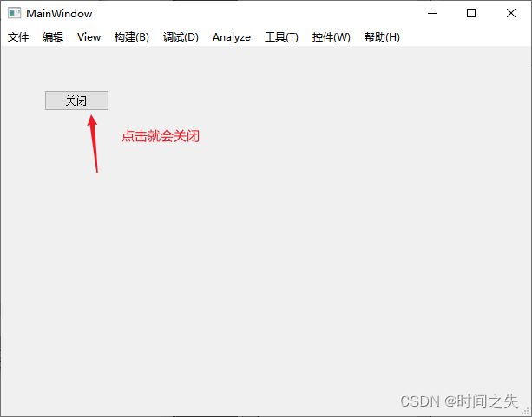This screenshot has width=532, height=417.
Task: Minimize the MainWindow window
Action: (431, 13)
